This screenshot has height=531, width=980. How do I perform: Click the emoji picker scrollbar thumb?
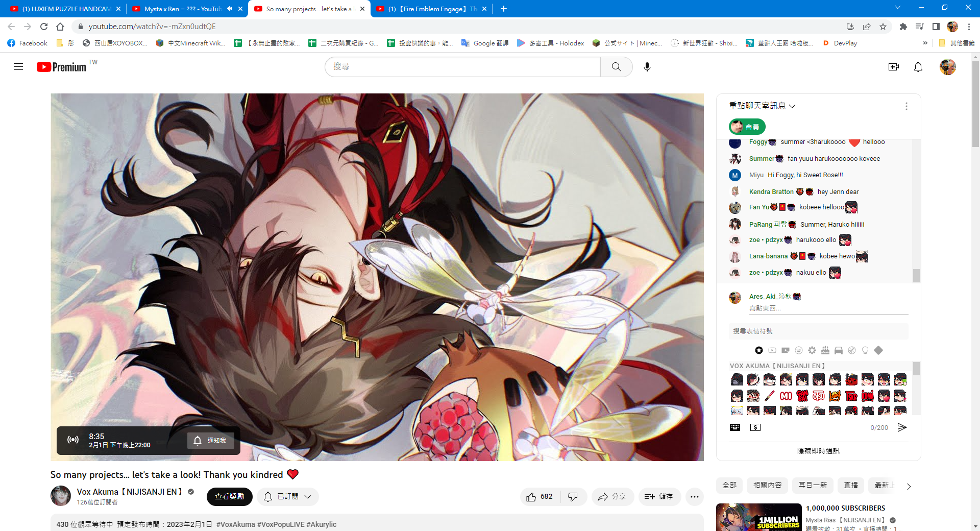click(x=916, y=368)
